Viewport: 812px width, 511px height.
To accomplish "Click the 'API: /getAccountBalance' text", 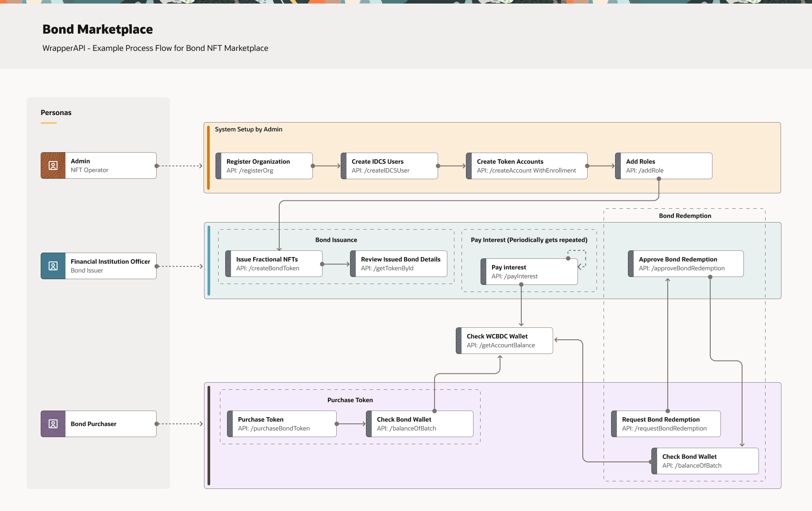I will coord(501,345).
